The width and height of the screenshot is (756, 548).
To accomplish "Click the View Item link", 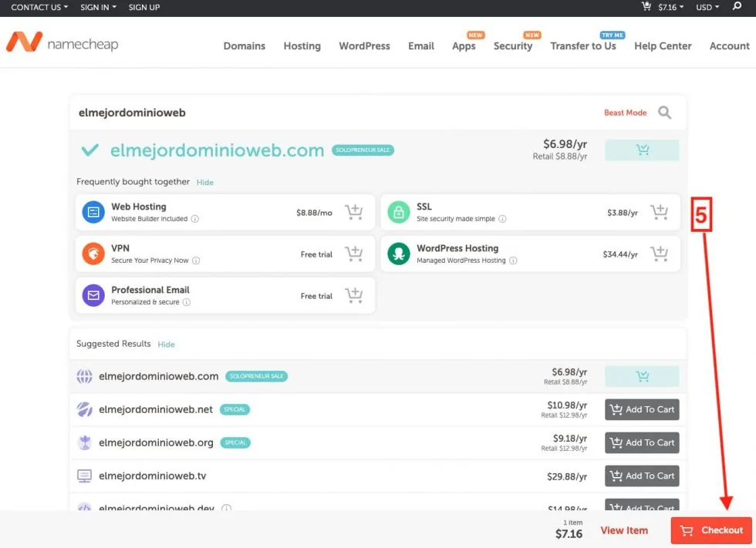I will pos(624,530).
